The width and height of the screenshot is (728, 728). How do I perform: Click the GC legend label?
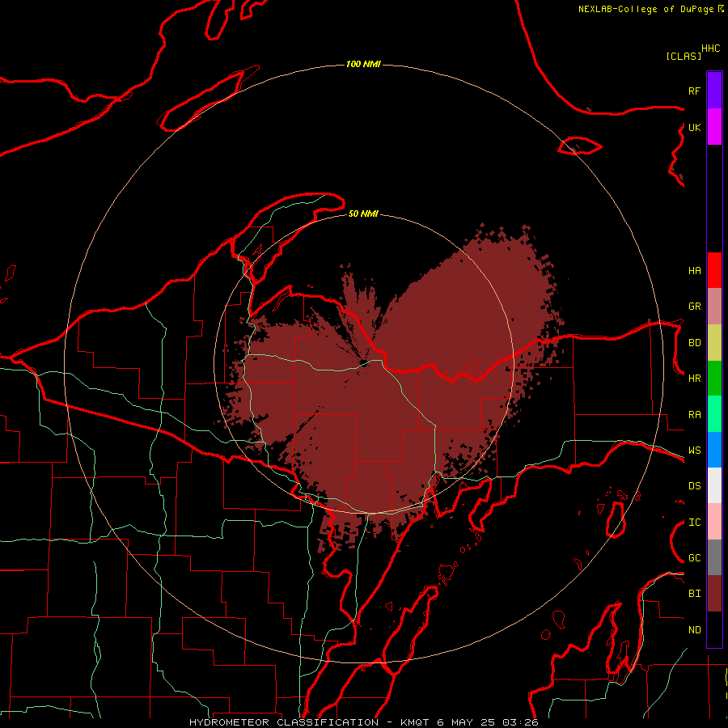coord(694,558)
